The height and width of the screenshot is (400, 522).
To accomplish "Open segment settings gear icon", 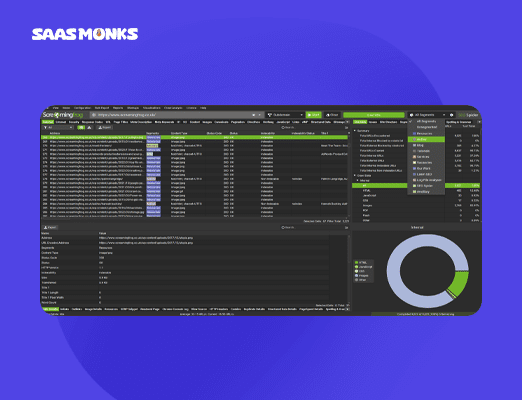I will click(452, 115).
